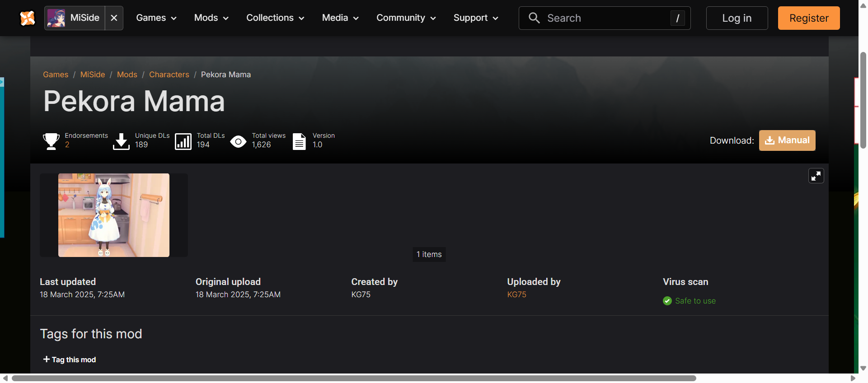This screenshot has width=868, height=383.
Task: Click the scroll right arrow
Action: click(853, 378)
